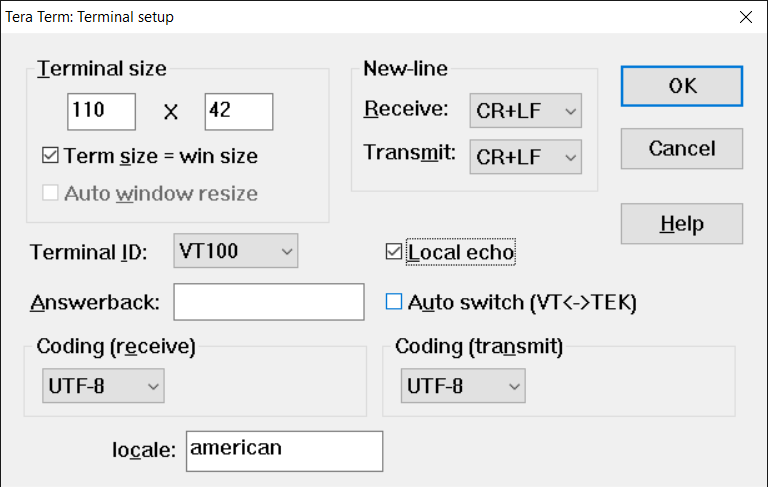Click the locale field containing american
Image resolution: width=768 pixels, height=487 pixels.
click(284, 450)
